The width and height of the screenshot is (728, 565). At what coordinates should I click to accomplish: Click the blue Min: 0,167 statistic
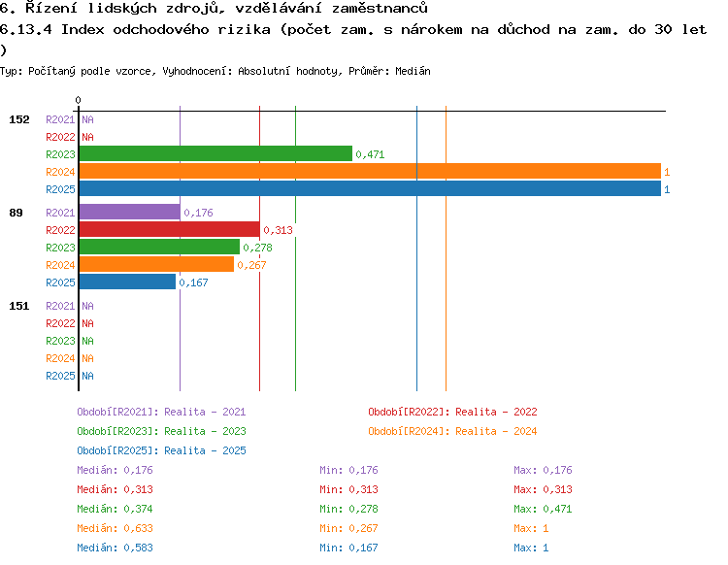pos(348,548)
